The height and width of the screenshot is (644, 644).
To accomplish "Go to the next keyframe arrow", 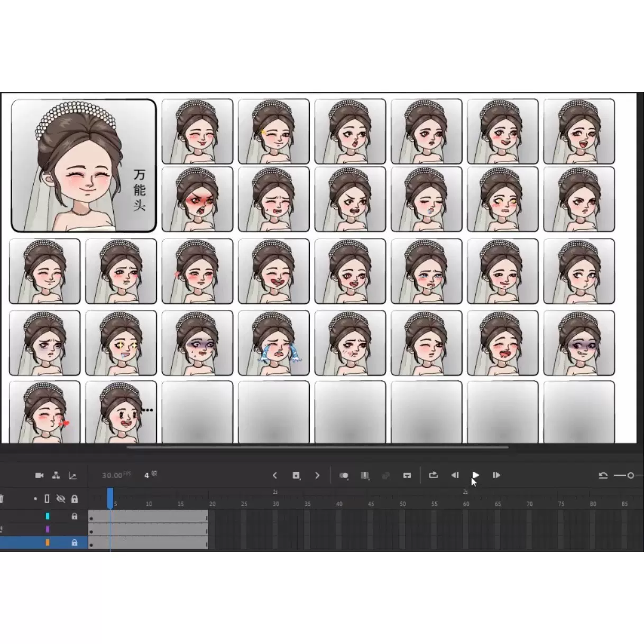I will click(x=317, y=475).
